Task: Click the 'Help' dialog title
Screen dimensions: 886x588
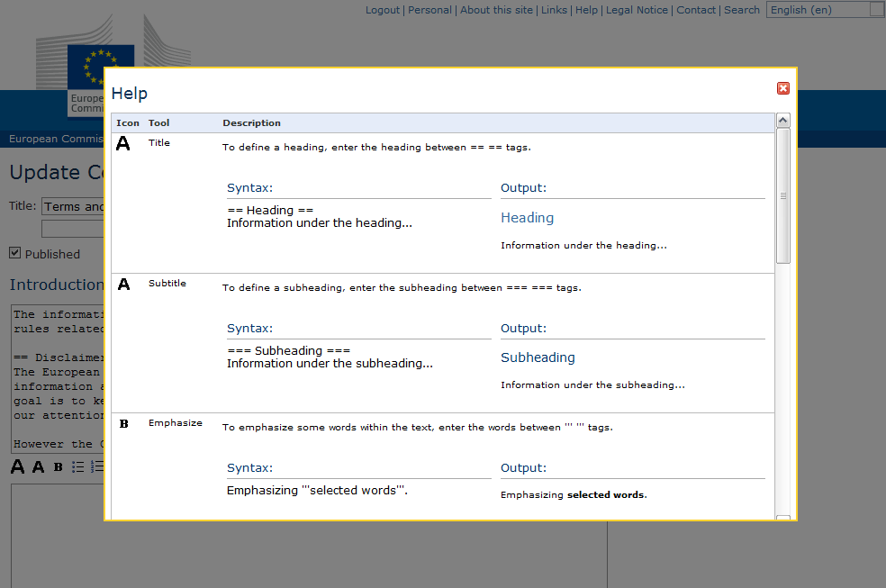Action: 130,94
